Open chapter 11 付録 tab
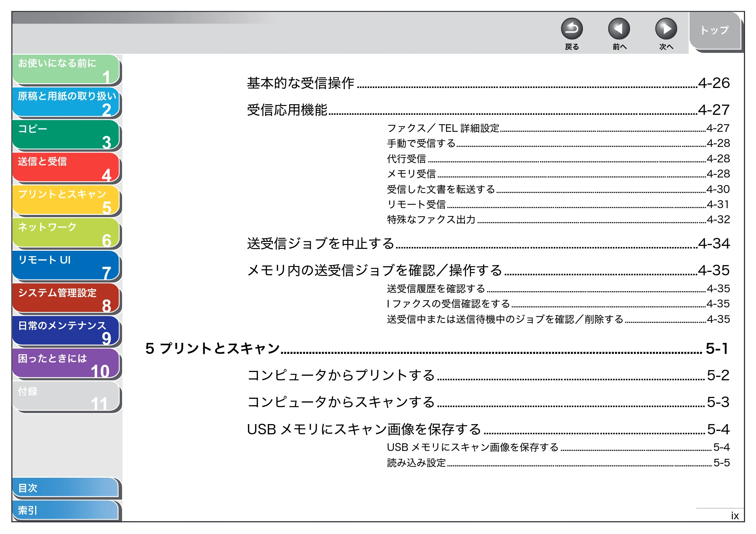 (66, 397)
